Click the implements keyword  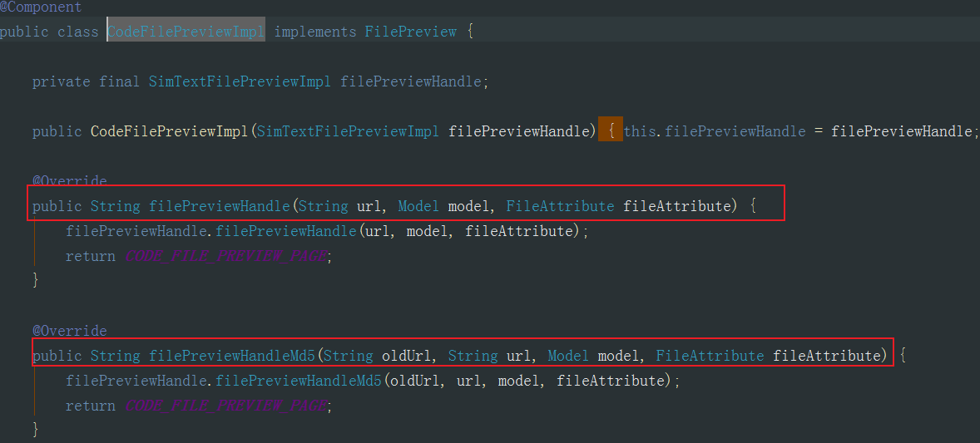coord(315,32)
